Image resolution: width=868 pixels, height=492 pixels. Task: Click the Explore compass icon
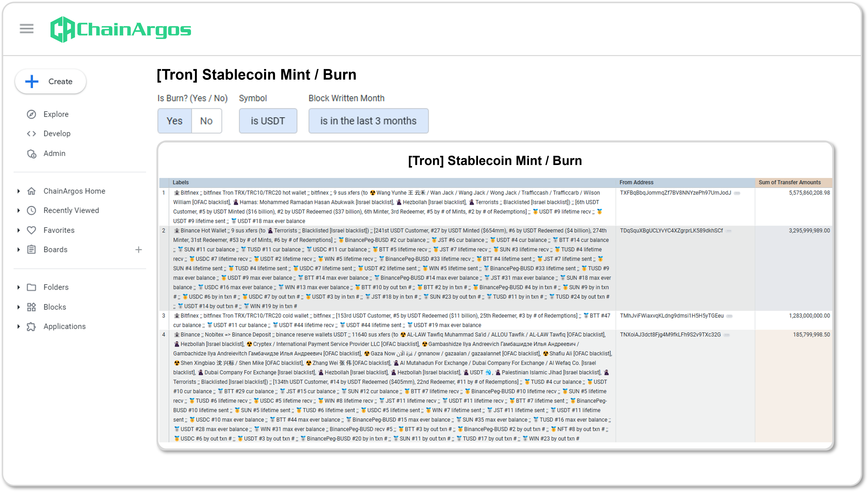click(x=31, y=114)
